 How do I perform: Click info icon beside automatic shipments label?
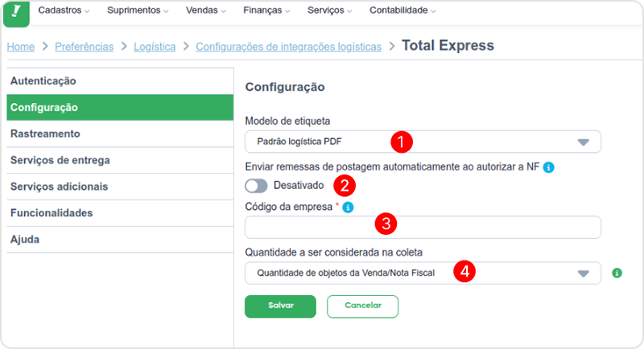tap(549, 167)
